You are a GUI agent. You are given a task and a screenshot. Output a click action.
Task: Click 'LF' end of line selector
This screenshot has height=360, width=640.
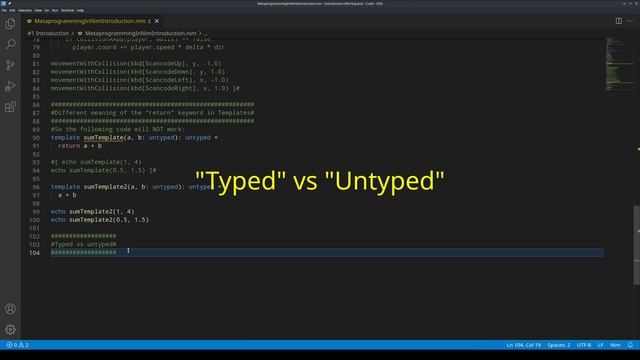click(x=600, y=345)
